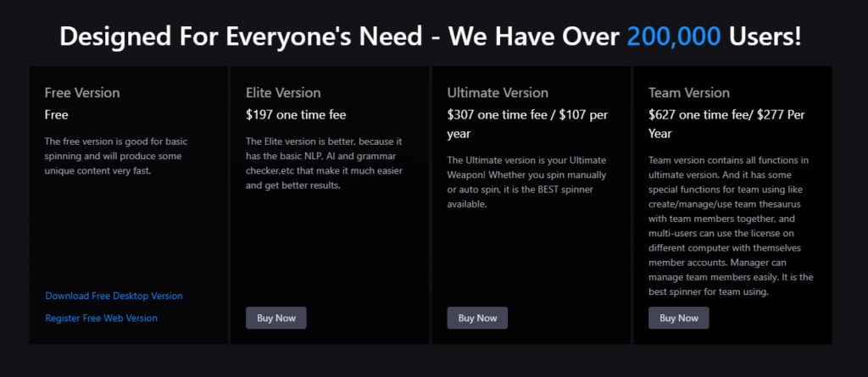
Task: Click Buy Now under Ultimate Version
Action: tap(478, 318)
